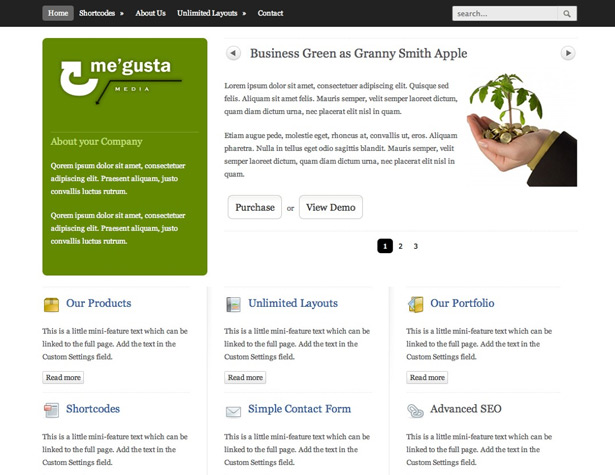Open the Unlimited Layouts heading link
The width and height of the screenshot is (615, 475).
293,303
